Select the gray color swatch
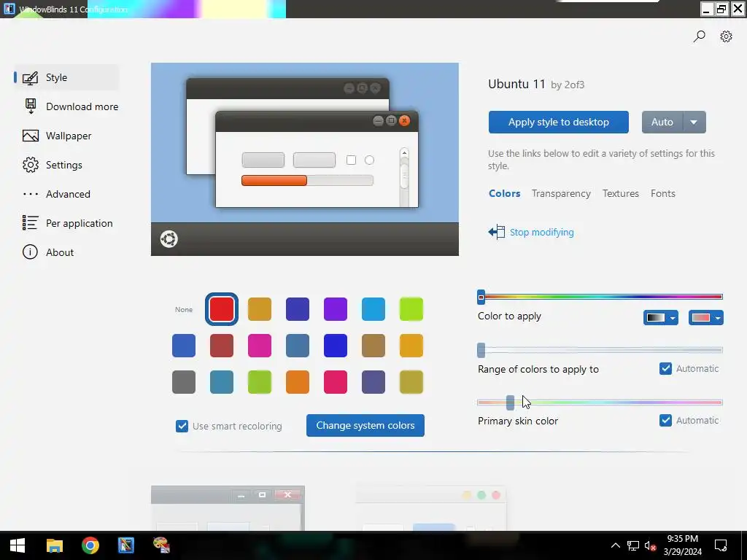Image resolution: width=747 pixels, height=560 pixels. (184, 382)
